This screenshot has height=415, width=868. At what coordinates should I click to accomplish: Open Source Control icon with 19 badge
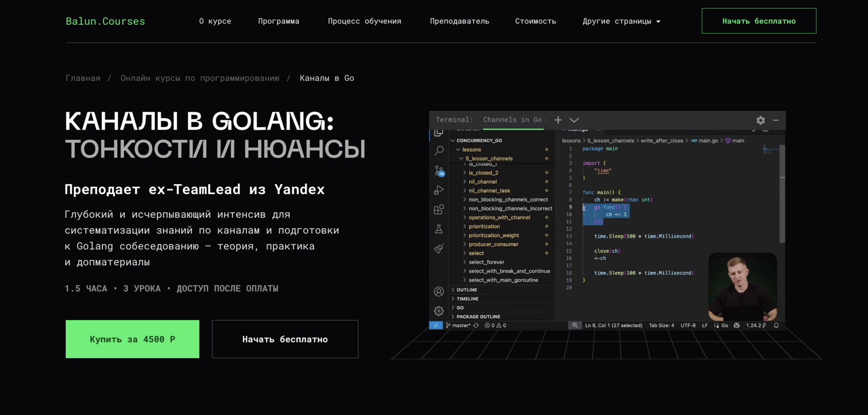[x=439, y=170]
